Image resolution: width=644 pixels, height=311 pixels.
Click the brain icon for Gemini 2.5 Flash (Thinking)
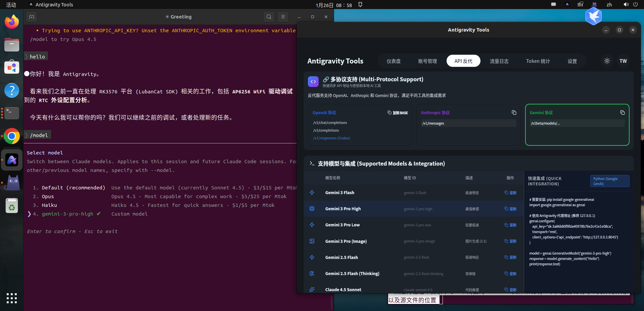312,273
